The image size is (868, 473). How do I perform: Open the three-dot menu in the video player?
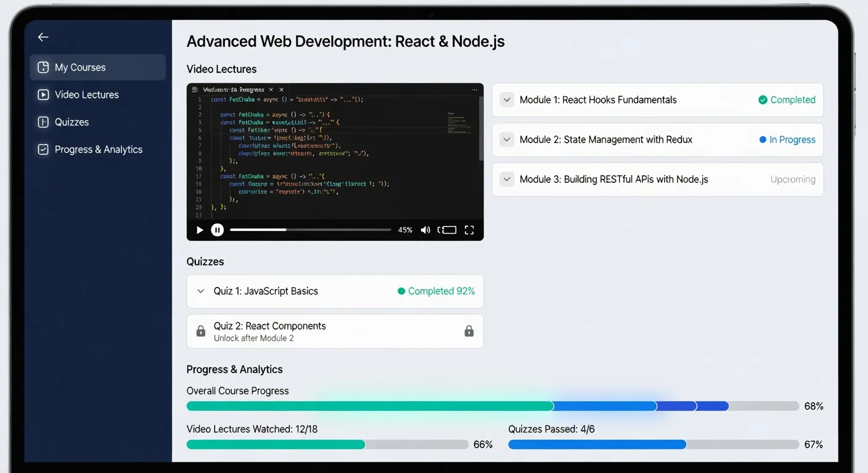pos(475,89)
